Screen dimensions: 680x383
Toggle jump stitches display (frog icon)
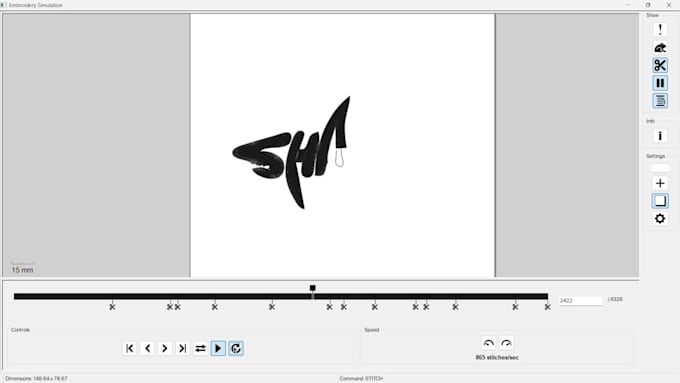(x=660, y=48)
